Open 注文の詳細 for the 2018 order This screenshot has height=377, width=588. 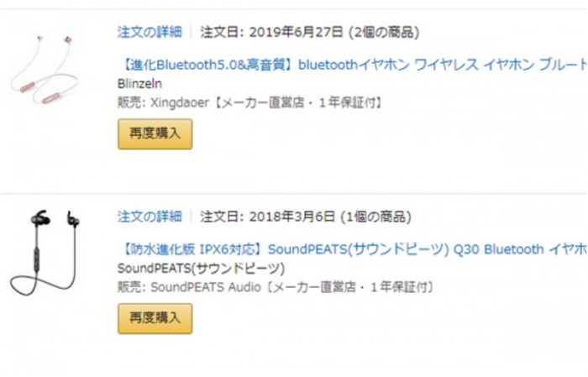pos(149,217)
